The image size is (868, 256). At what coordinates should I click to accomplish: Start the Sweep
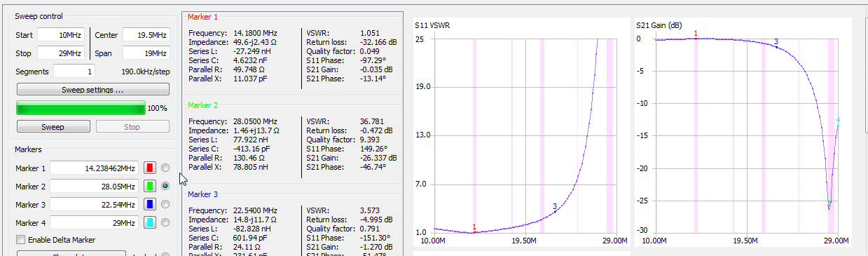[x=53, y=127]
